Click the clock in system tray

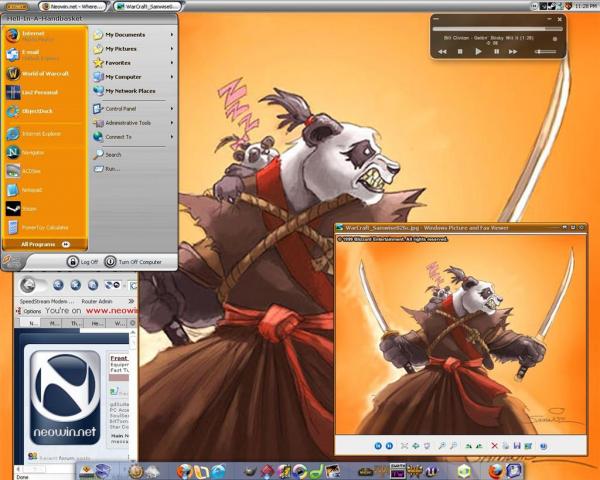coord(586,6)
